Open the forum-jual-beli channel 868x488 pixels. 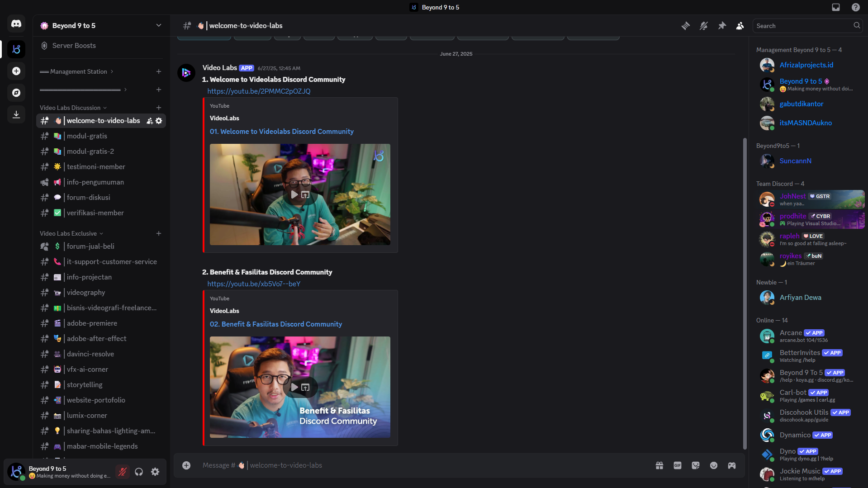pos(101,246)
